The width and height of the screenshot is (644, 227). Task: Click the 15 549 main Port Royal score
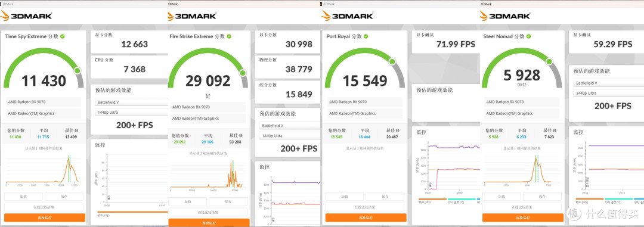coord(365,81)
